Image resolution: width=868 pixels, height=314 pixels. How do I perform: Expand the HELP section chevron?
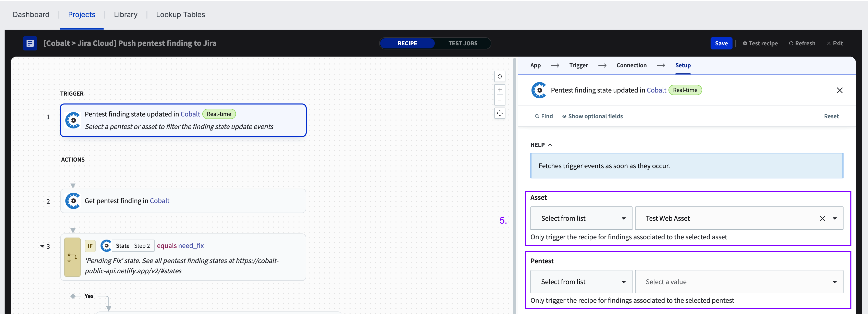click(550, 145)
